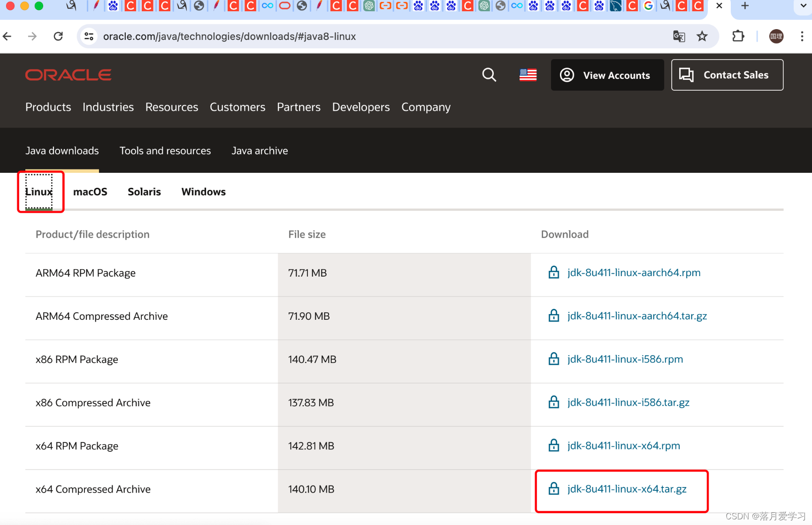Open the Oracle site search magnifier
The height and width of the screenshot is (525, 812).
point(489,75)
